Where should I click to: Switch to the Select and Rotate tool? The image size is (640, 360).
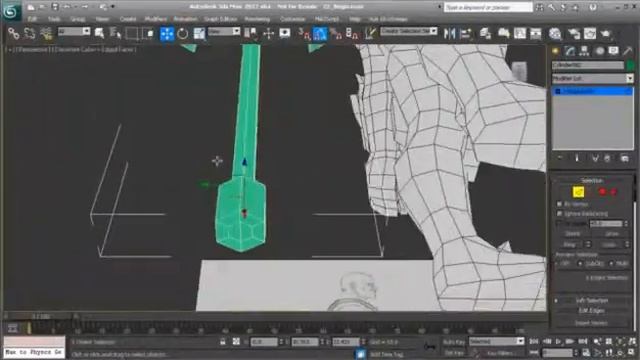183,33
